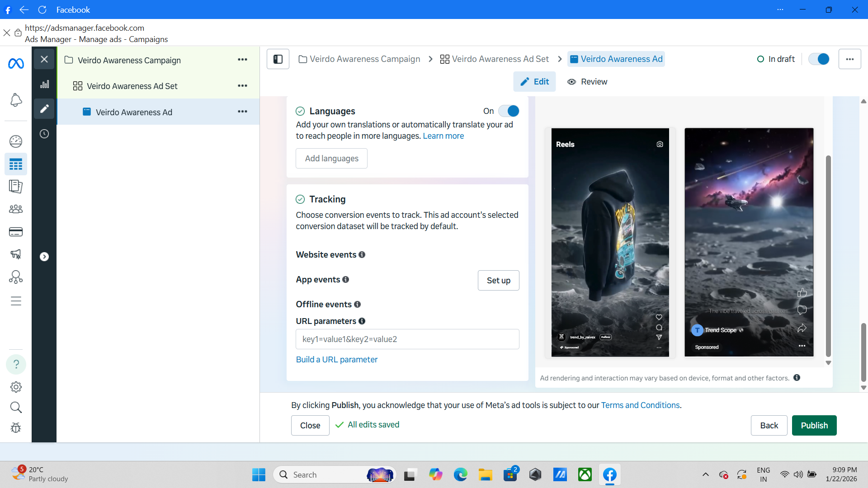Open three-dots menu in Trend Scope preview
868x488 pixels.
pos(802,346)
